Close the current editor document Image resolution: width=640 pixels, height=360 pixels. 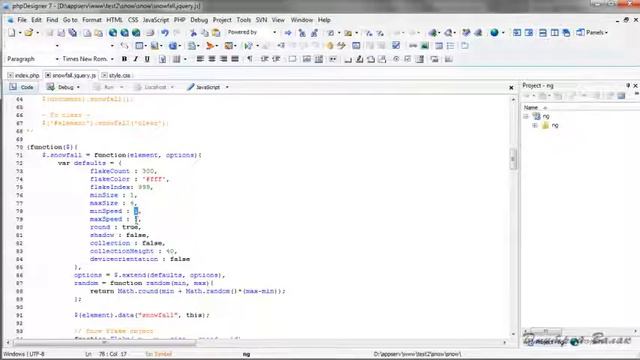coord(511,88)
